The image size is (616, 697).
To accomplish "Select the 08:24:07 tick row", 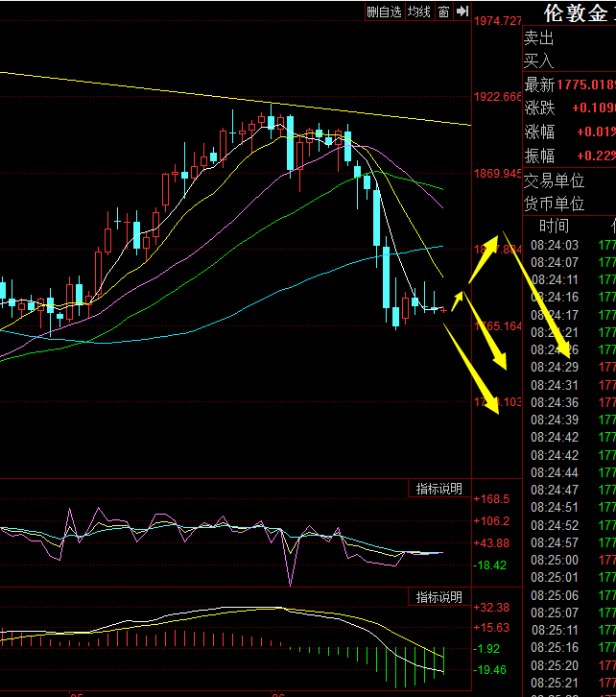I will click(x=570, y=262).
